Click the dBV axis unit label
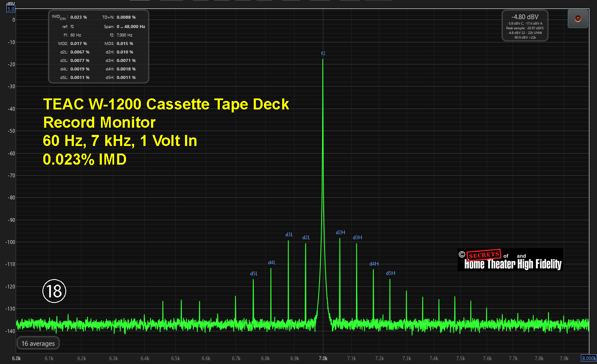597x364 pixels. [11, 4]
